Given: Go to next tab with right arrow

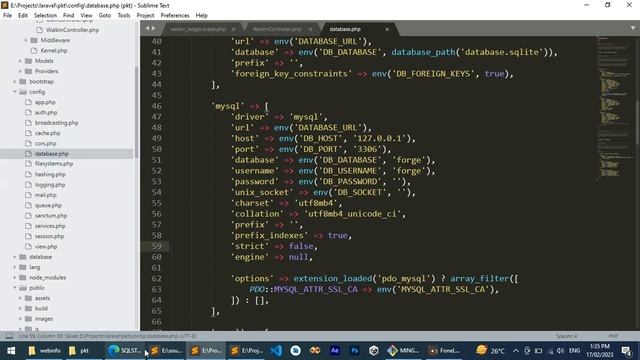Looking at the screenshot, I should [153, 29].
